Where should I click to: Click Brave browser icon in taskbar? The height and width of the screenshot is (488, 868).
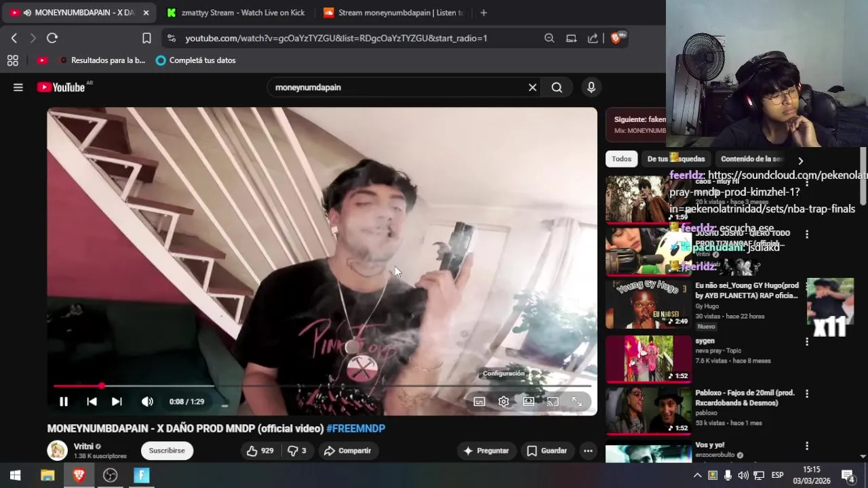click(79, 475)
